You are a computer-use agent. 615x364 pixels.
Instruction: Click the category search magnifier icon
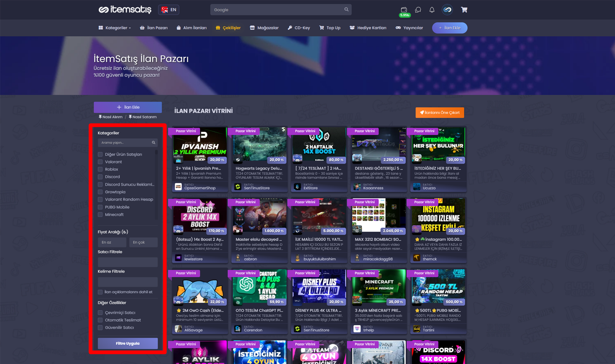(x=154, y=142)
